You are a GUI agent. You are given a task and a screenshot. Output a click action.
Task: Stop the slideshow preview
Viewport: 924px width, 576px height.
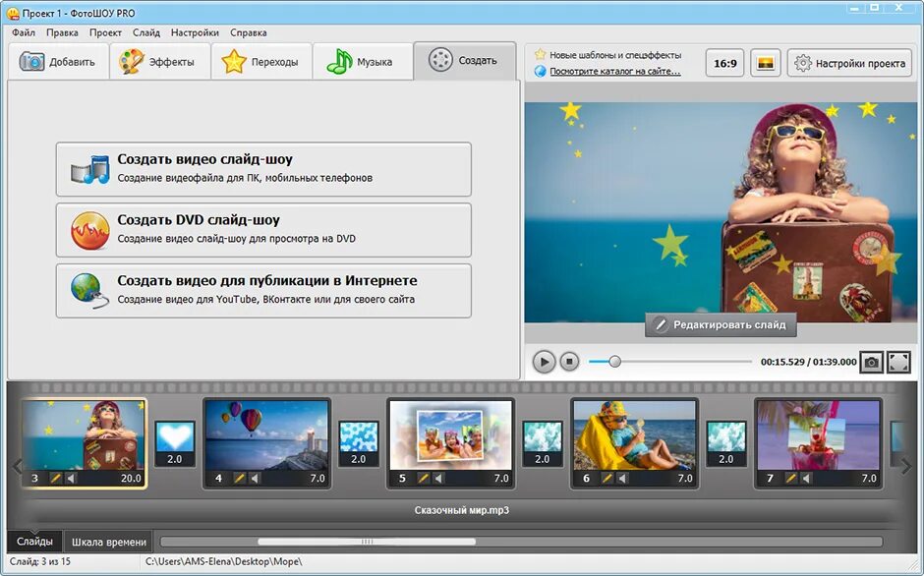(569, 362)
